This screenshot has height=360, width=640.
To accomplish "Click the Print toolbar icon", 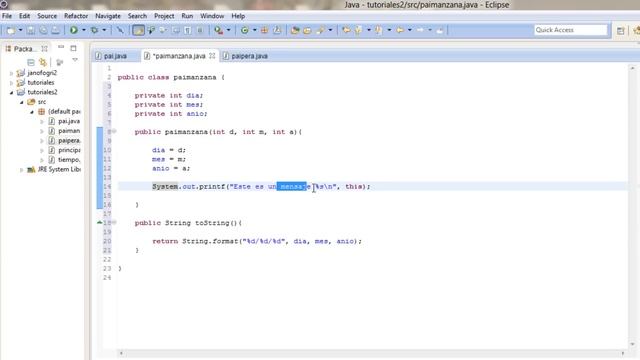I will coord(55,30).
